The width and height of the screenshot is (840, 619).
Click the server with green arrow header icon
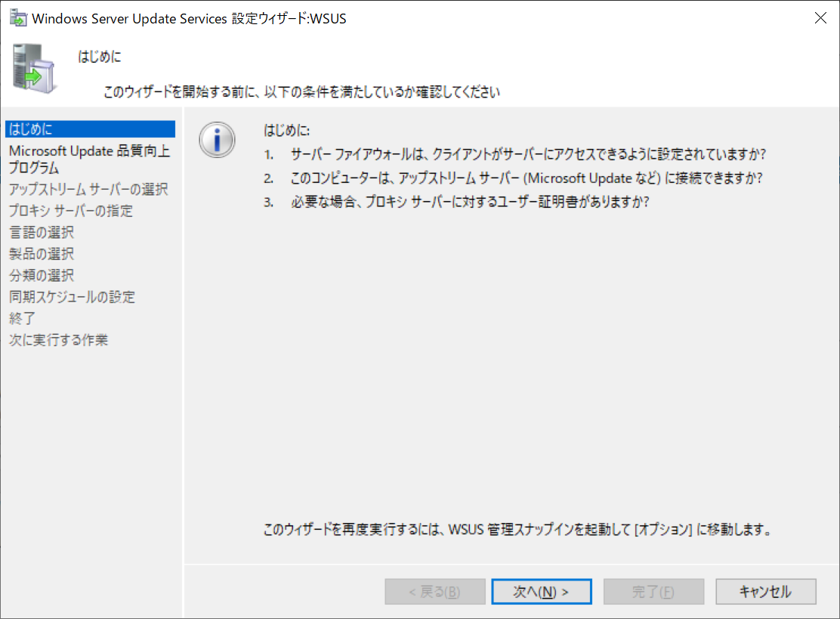point(33,68)
